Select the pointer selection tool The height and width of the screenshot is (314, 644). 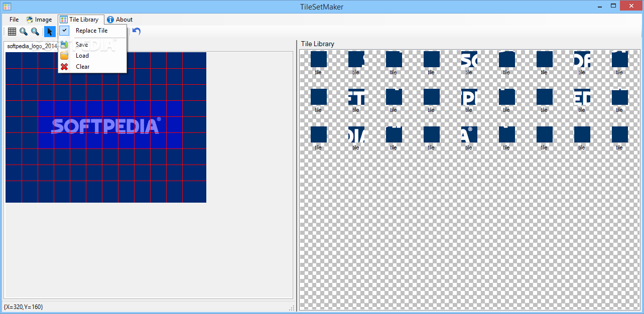click(50, 32)
